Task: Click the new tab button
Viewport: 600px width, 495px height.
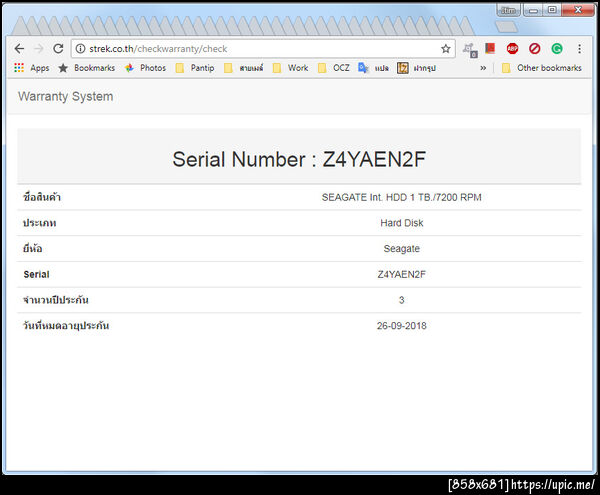Action: coord(506,27)
